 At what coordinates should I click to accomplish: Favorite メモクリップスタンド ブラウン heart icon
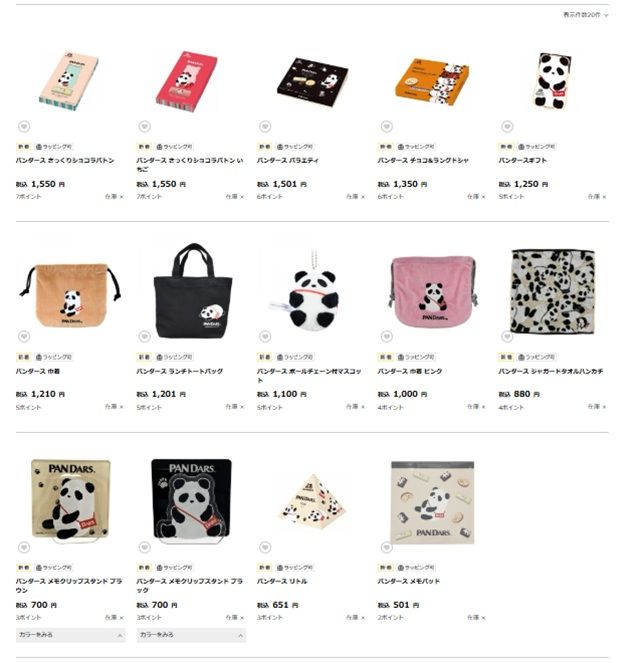click(x=24, y=547)
